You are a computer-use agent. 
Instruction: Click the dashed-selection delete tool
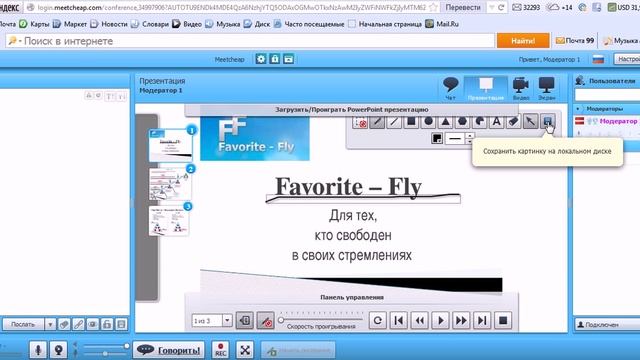(x=360, y=122)
